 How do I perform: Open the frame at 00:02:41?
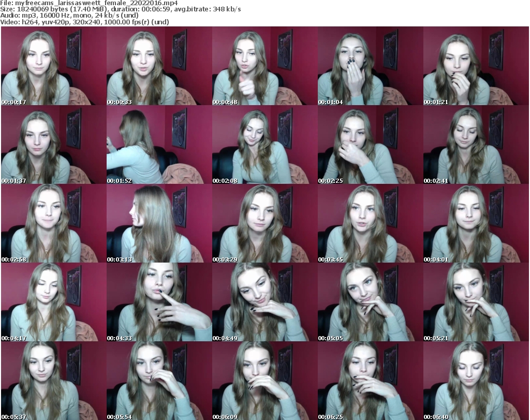click(x=476, y=144)
